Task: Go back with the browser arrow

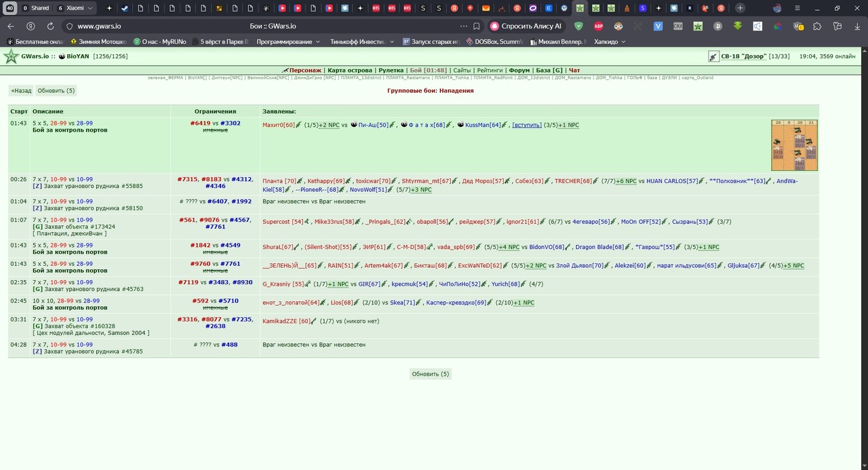Action: 11,26
